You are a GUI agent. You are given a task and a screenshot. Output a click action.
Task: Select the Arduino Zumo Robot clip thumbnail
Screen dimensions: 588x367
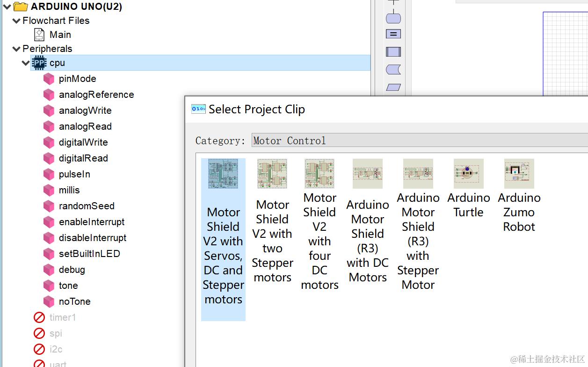coord(519,174)
